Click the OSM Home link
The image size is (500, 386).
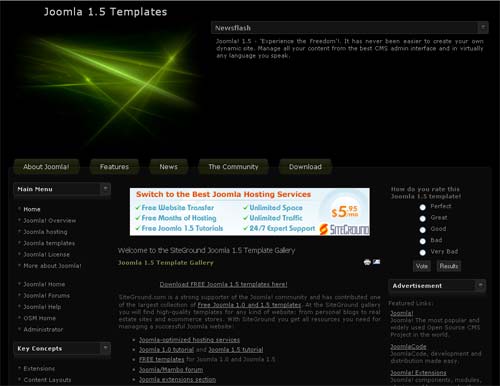pyautogui.click(x=40, y=318)
